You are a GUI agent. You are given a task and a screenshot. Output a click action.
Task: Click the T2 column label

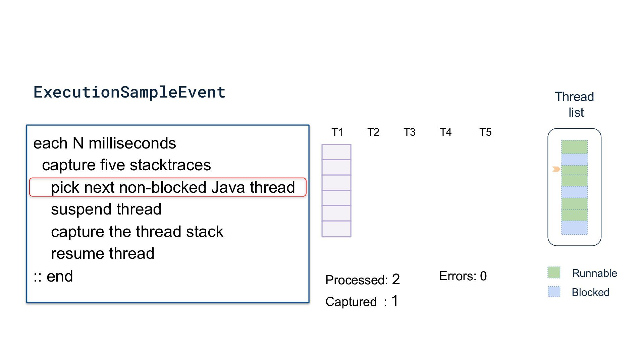click(x=373, y=132)
